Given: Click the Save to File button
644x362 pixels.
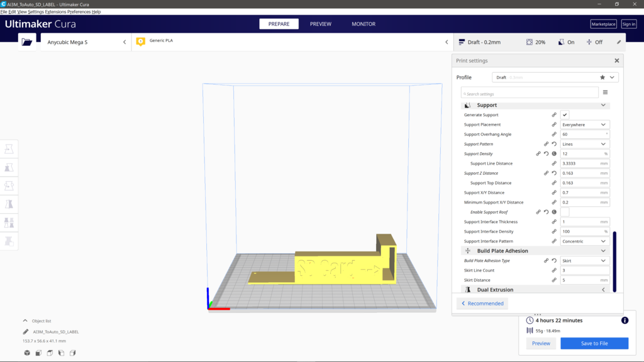Looking at the screenshot, I should tap(594, 343).
